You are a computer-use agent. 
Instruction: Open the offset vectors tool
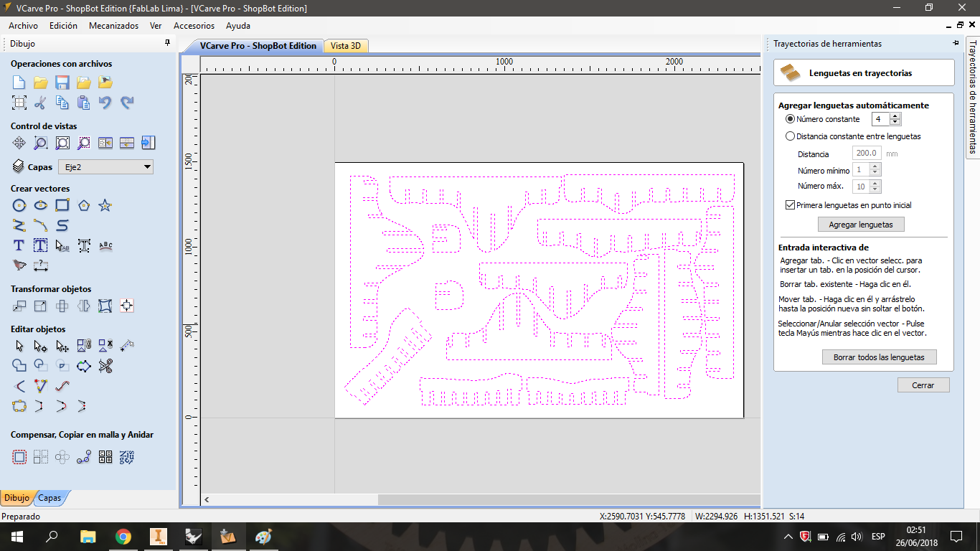coord(19,457)
